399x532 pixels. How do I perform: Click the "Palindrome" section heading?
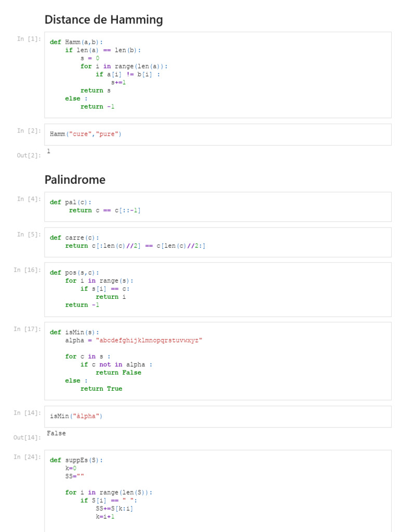[x=75, y=180]
